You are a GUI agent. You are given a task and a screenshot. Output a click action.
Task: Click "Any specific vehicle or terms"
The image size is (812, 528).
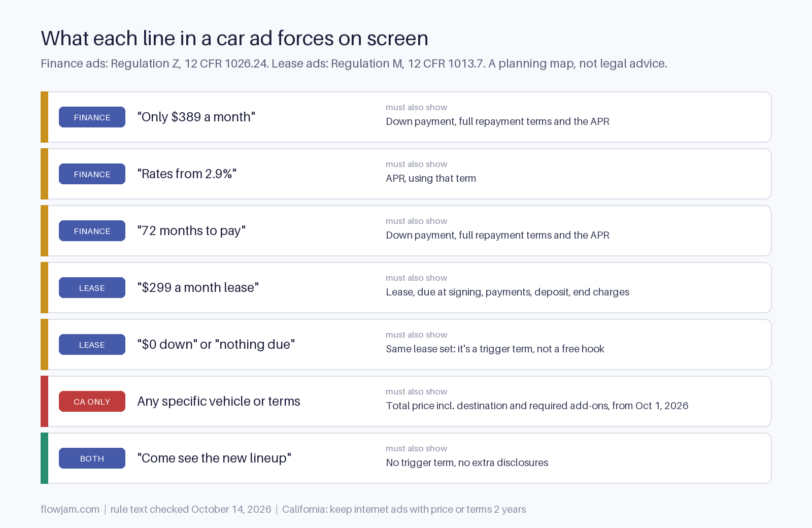[x=219, y=402]
